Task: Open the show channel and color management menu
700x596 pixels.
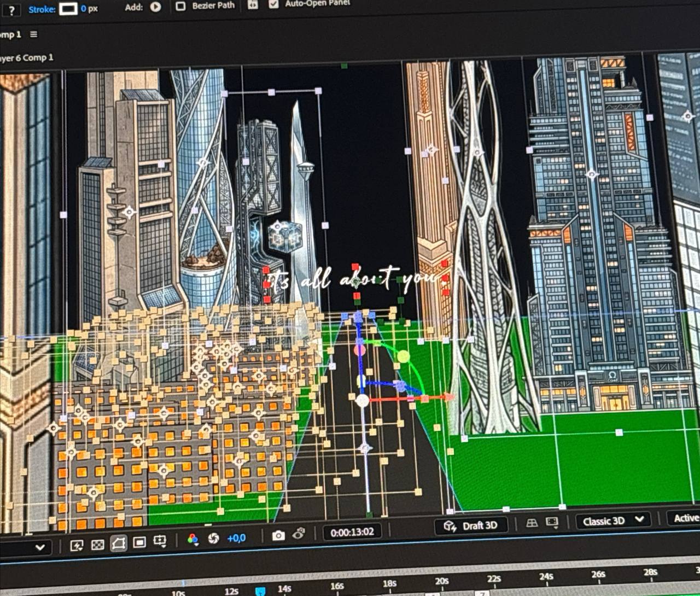Action: (x=192, y=540)
